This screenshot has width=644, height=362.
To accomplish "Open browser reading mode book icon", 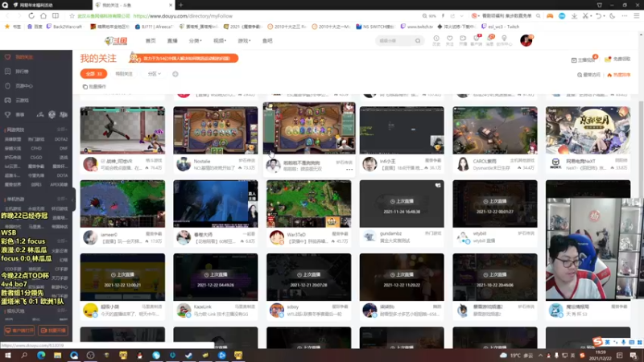I will pos(56,15).
